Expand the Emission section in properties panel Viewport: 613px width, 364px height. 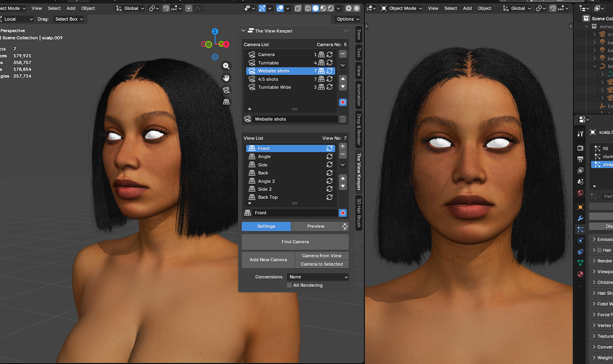pos(601,239)
